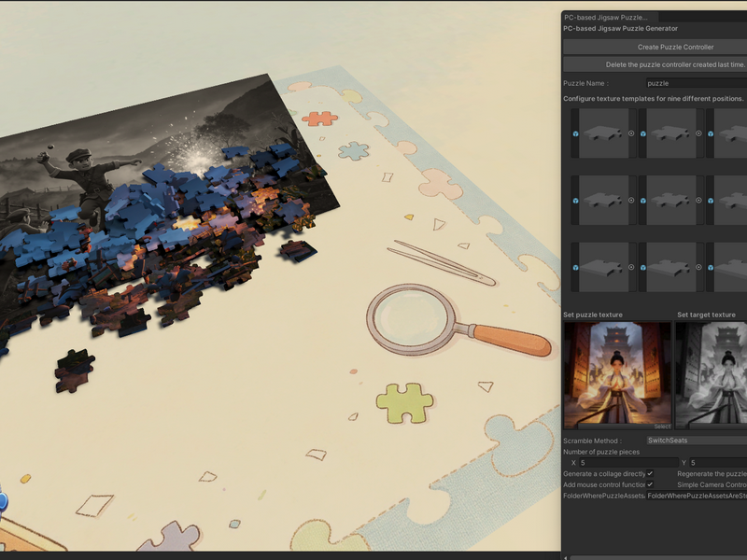Click mesh icon of second-row second template slot
The width and height of the screenshot is (747, 560).
coord(642,201)
